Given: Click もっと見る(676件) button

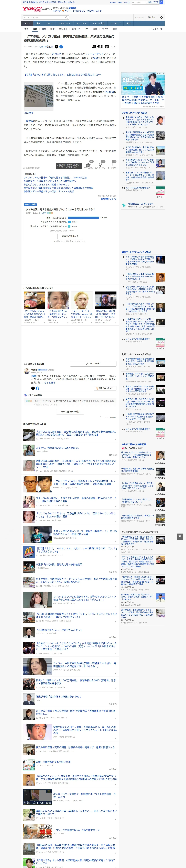Looking at the screenshot, I should [x=70, y=411].
